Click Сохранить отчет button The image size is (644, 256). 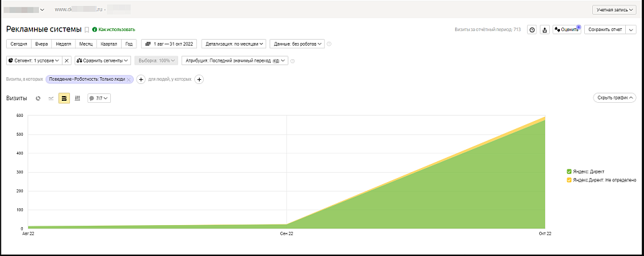click(x=605, y=30)
